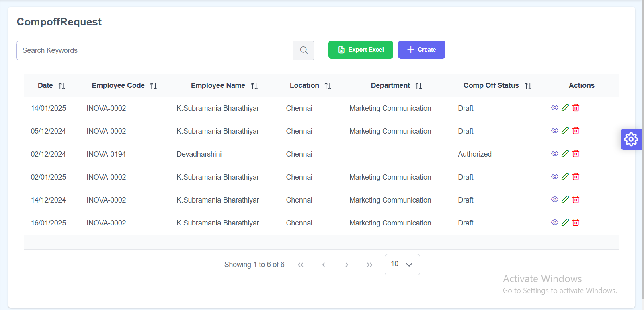
Task: Sort table by Date column
Action: (62, 86)
